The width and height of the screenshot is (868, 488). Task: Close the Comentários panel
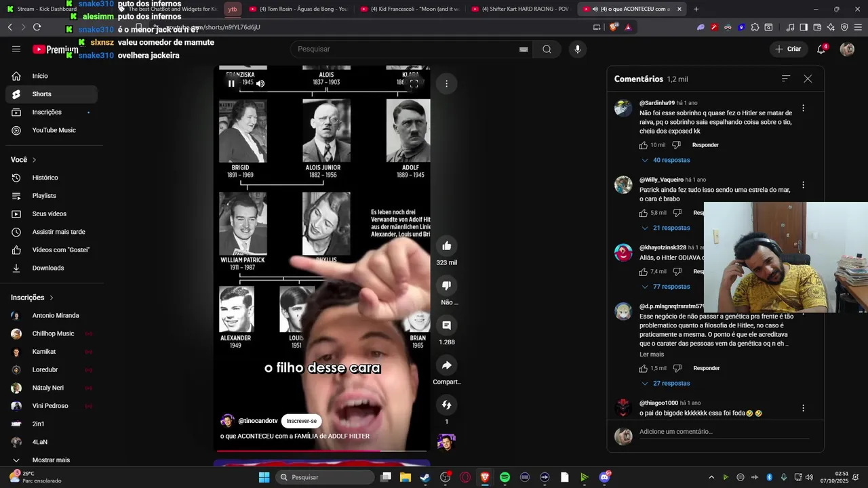click(808, 79)
